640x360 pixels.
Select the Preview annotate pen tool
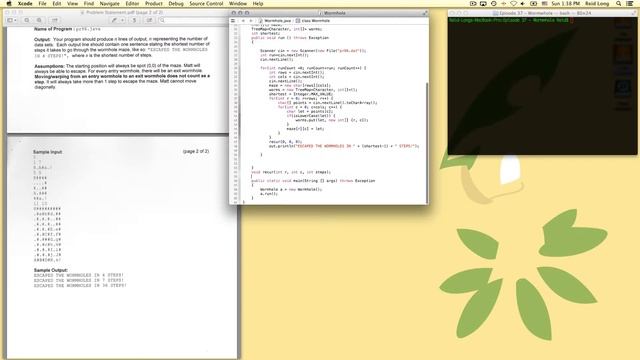coord(114,20)
